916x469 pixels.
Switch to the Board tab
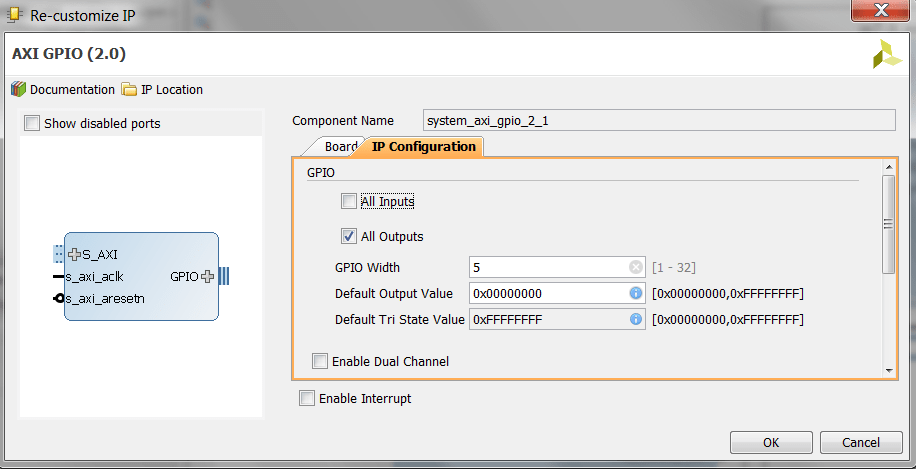340,147
